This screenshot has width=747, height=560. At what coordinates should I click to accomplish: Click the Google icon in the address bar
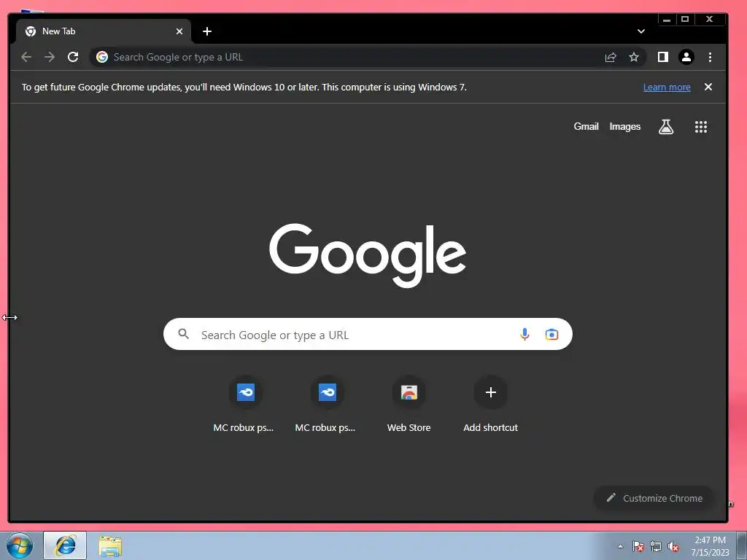click(x=102, y=57)
